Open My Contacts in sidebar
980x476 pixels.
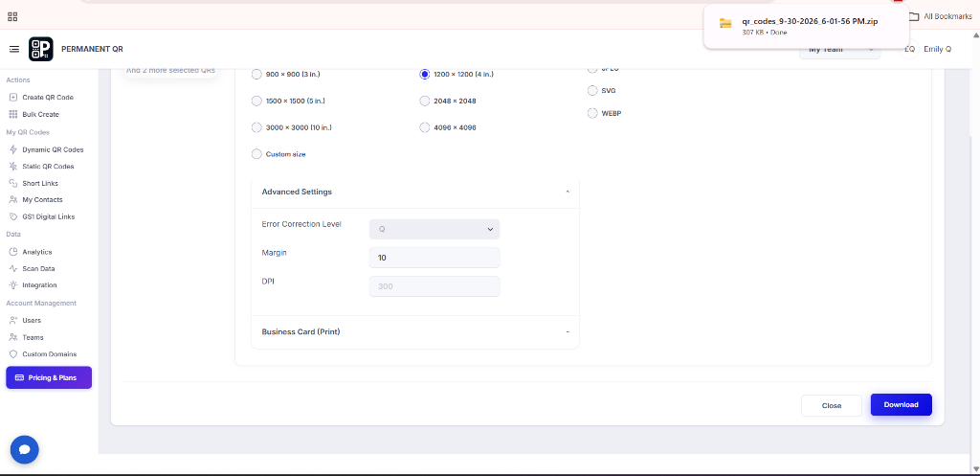tap(42, 199)
